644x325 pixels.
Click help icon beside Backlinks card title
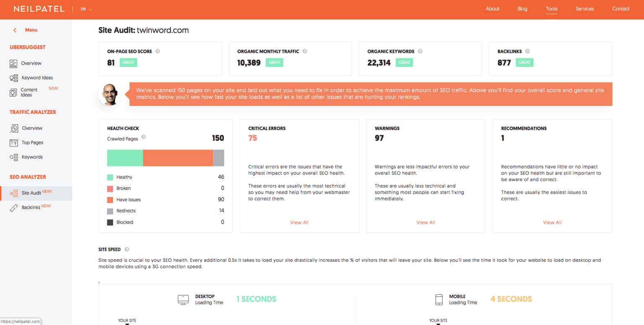(x=527, y=51)
